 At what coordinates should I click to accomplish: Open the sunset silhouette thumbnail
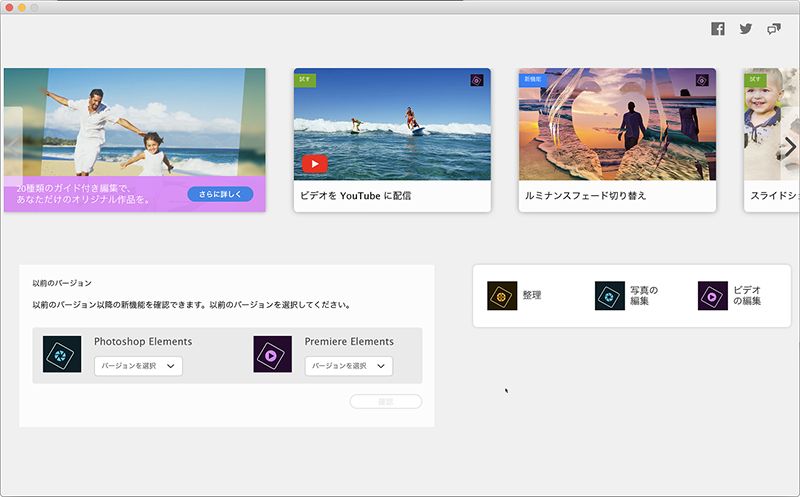coord(617,124)
